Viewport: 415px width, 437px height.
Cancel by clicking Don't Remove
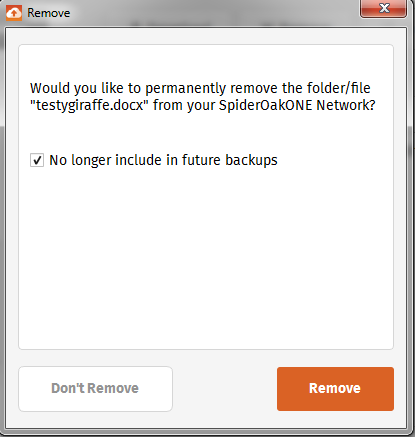(95, 389)
